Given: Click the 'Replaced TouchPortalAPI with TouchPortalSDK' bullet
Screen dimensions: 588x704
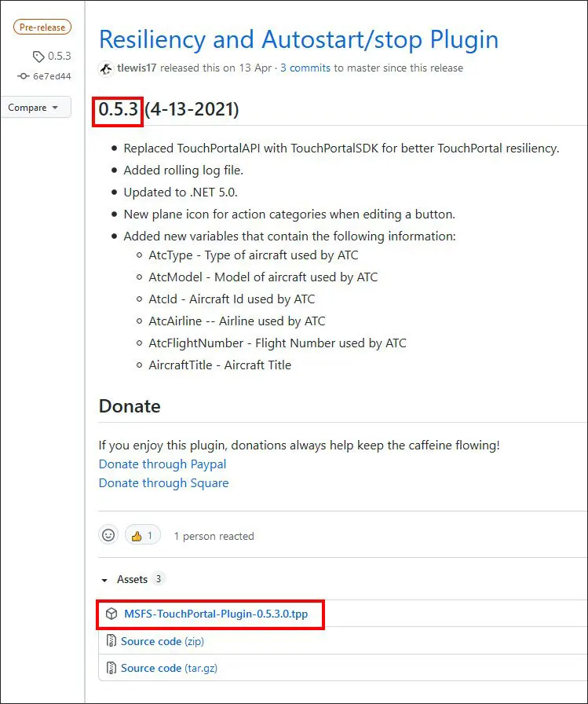Looking at the screenshot, I should click(x=341, y=148).
